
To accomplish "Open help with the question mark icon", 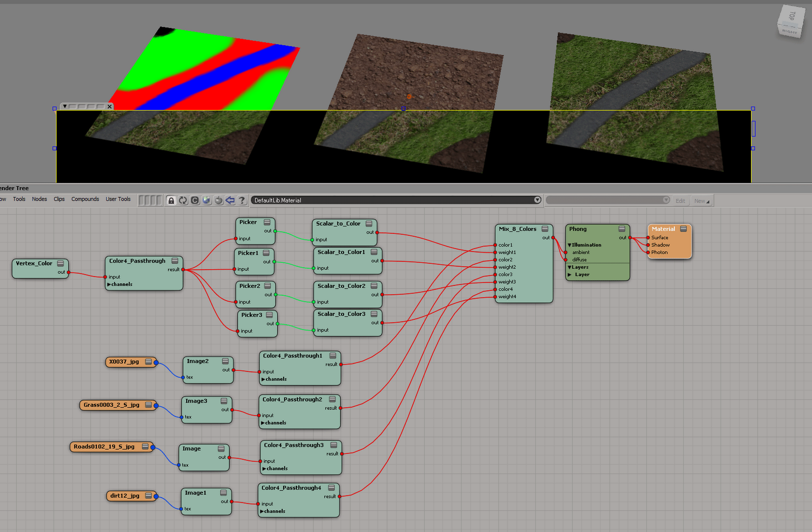I will point(242,200).
